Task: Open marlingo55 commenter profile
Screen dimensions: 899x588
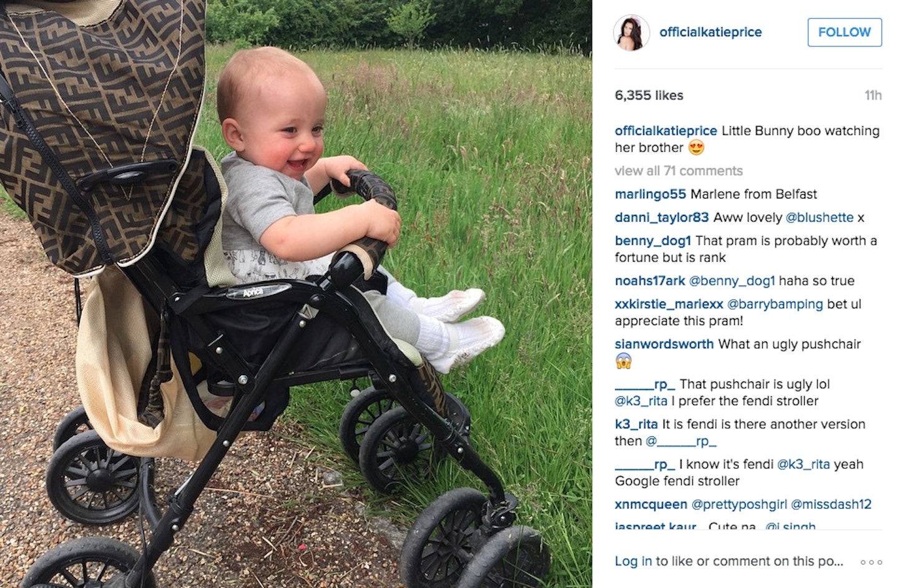Action: [x=651, y=194]
